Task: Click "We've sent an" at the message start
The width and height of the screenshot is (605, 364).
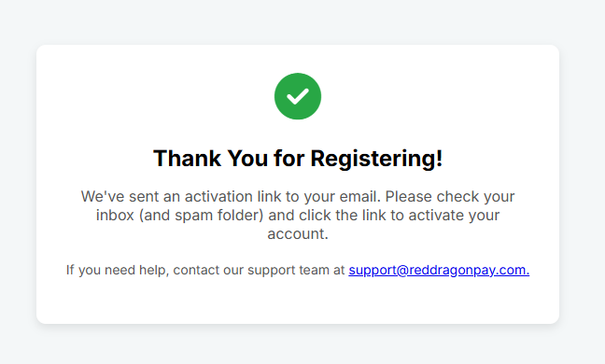Action: (131, 197)
